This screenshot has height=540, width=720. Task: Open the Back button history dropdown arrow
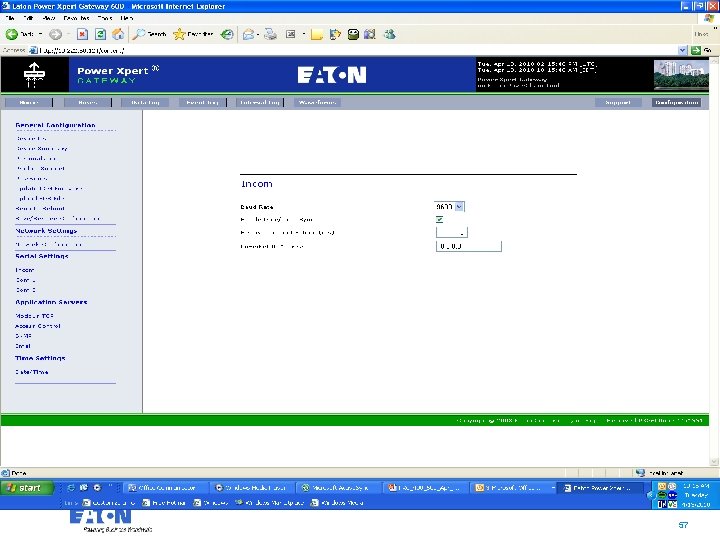(40, 34)
